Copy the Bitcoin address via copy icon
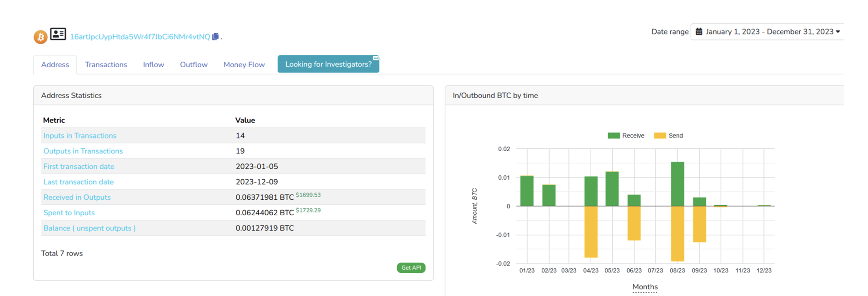 215,36
